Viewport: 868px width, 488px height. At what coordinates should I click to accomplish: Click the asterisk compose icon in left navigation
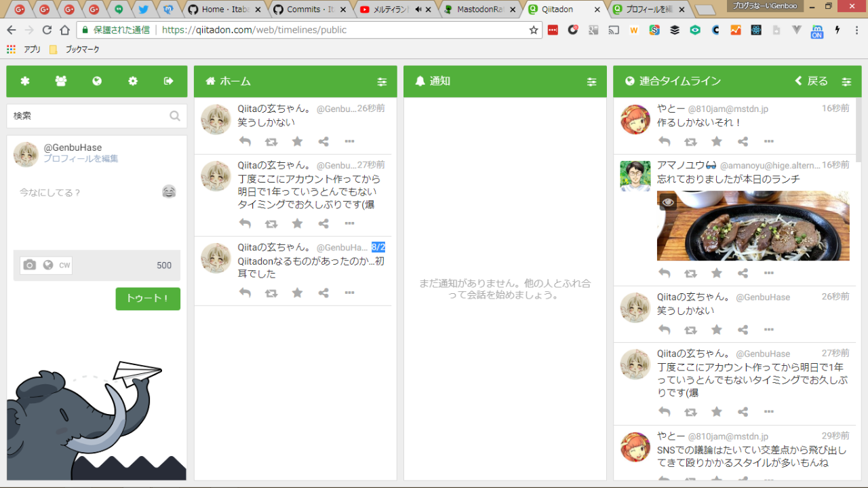click(x=25, y=81)
